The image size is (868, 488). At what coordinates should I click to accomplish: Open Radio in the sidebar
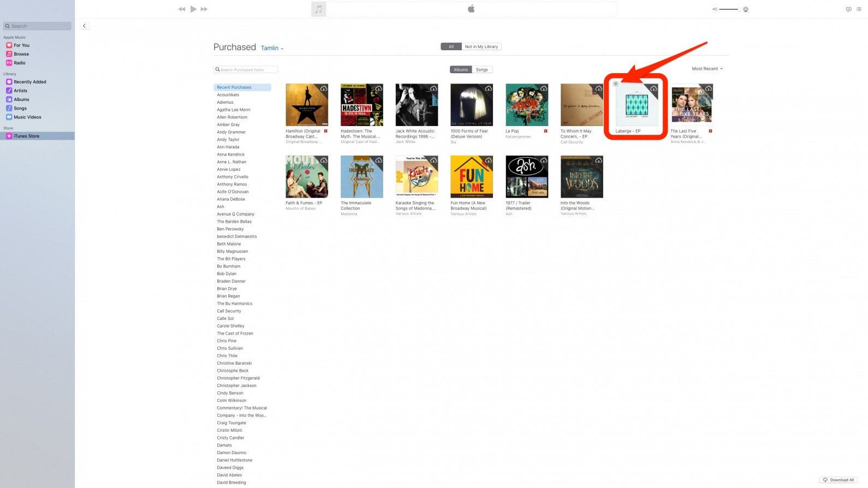tap(19, 63)
